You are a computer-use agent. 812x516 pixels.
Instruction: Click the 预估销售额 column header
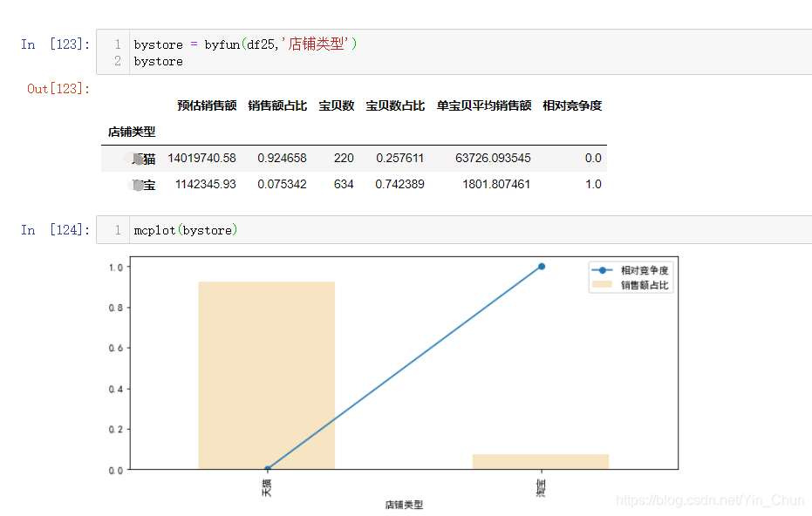pyautogui.click(x=208, y=105)
